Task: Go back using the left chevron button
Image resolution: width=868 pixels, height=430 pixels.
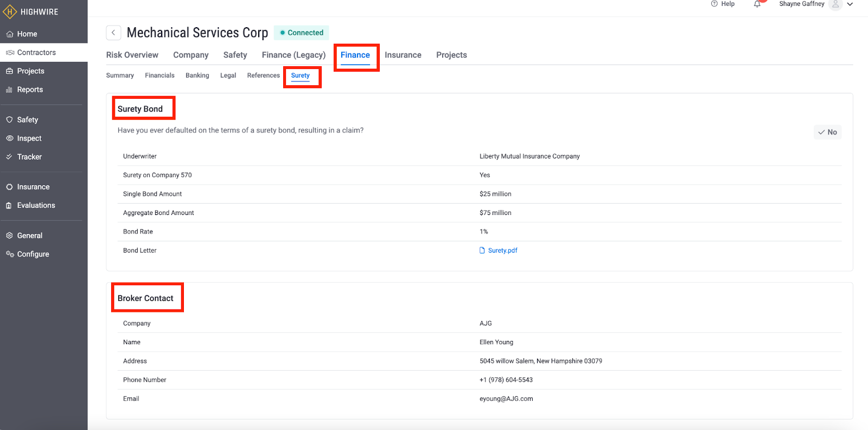Action: [x=113, y=33]
